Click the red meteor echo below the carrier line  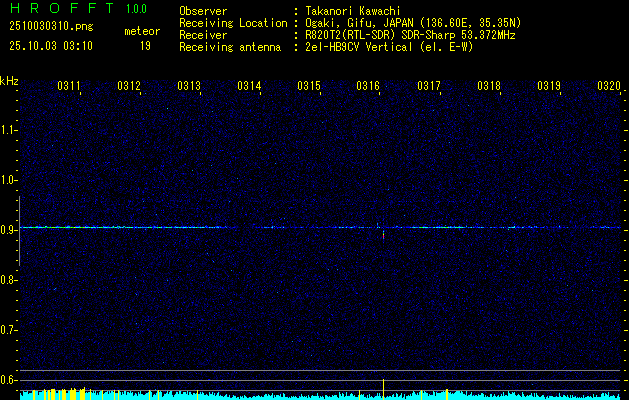[x=383, y=236]
